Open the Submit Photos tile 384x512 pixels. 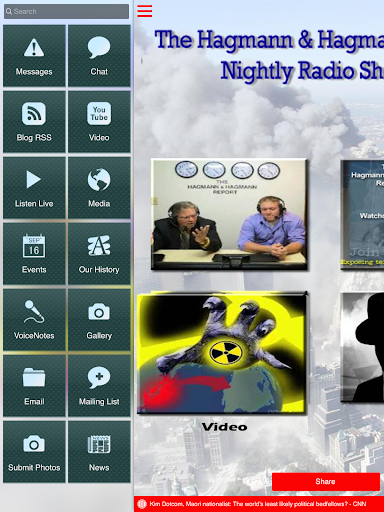tap(34, 452)
